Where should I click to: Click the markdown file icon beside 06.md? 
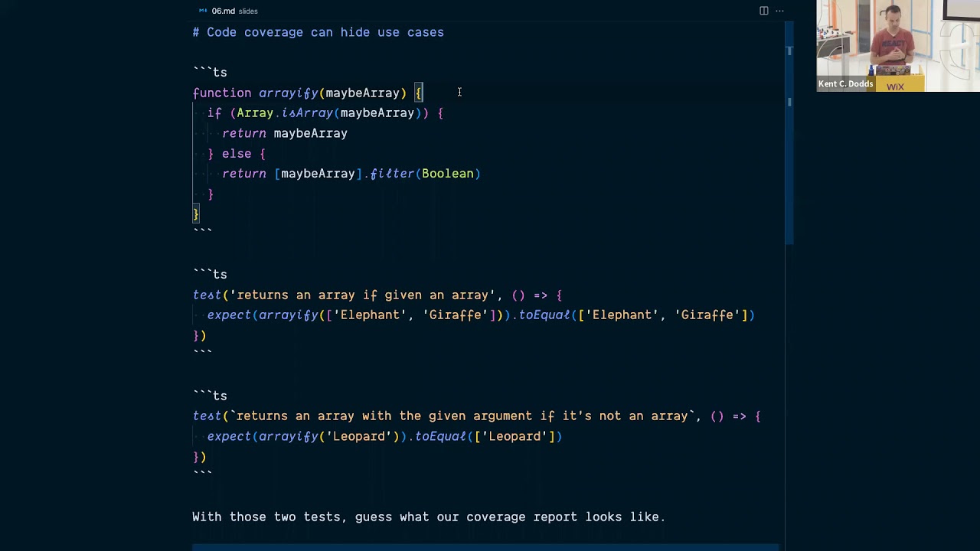tap(203, 11)
